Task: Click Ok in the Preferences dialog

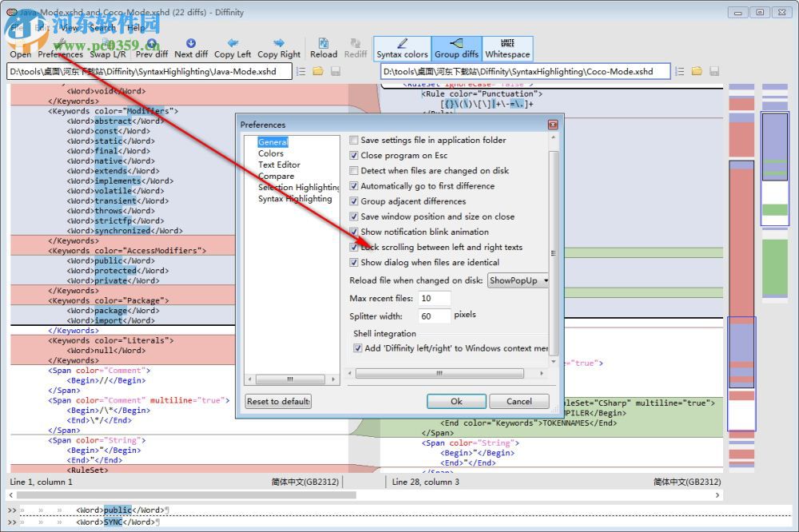Action: [x=456, y=402]
